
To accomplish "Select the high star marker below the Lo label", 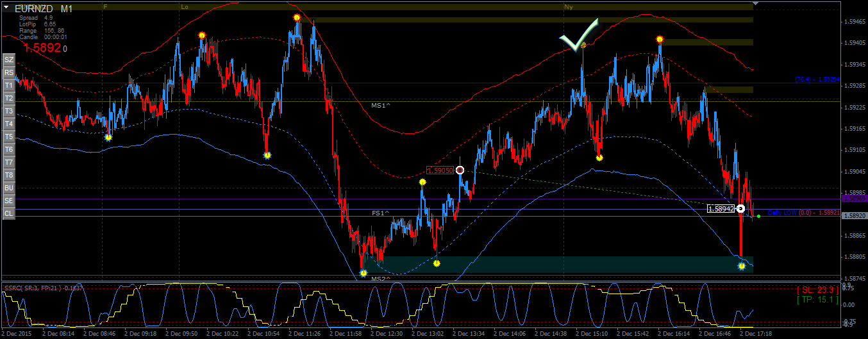I will [201, 35].
